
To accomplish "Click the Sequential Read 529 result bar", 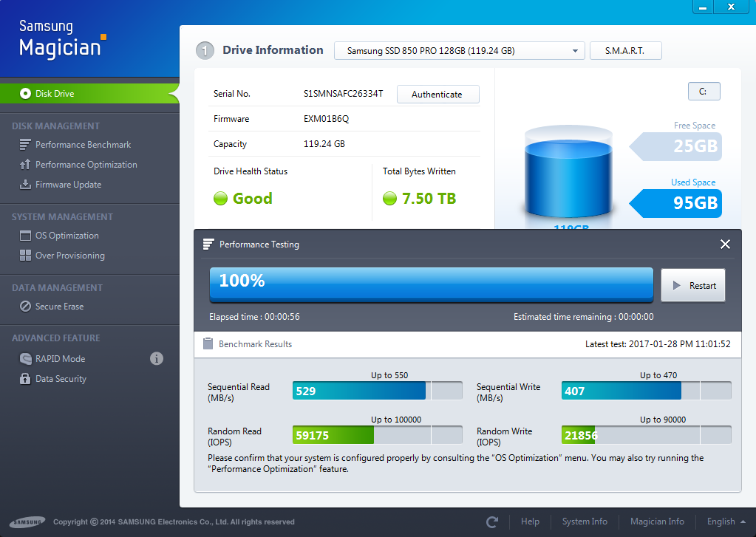I will (378, 391).
